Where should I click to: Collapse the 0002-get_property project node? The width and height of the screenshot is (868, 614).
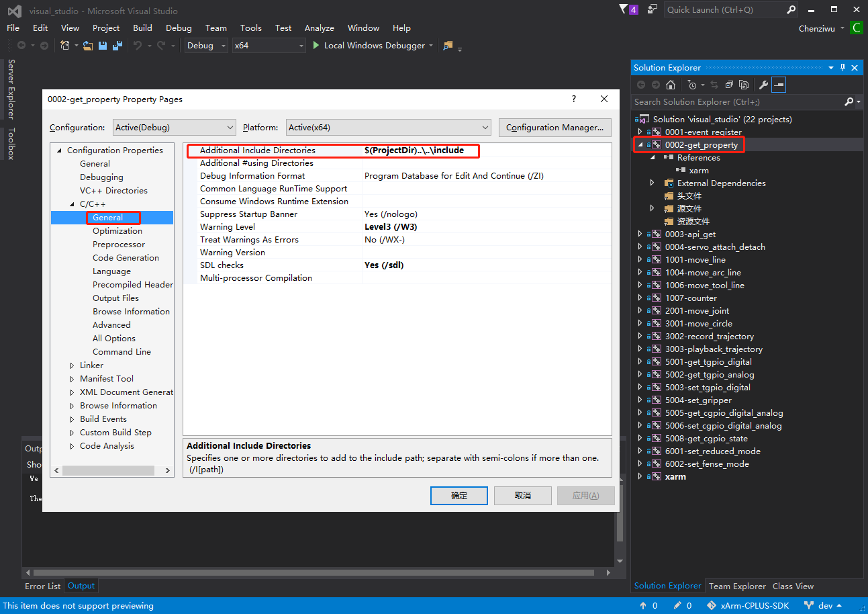pos(640,145)
